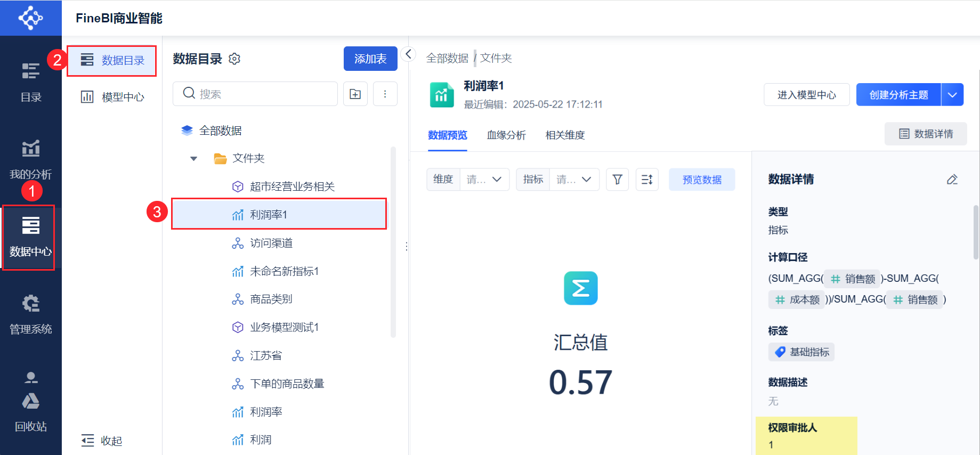The width and height of the screenshot is (980, 455).
Task: Click the 汇总值 0.57 value
Action: (581, 382)
